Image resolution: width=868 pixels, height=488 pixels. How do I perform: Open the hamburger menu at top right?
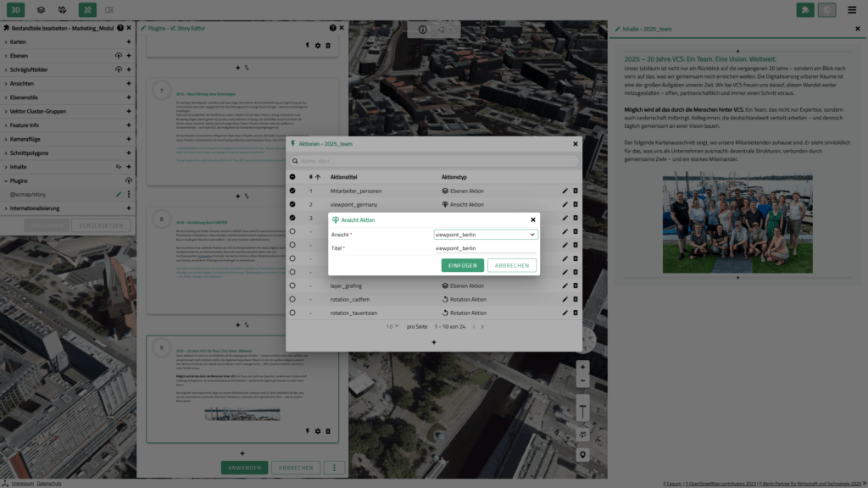pos(852,9)
